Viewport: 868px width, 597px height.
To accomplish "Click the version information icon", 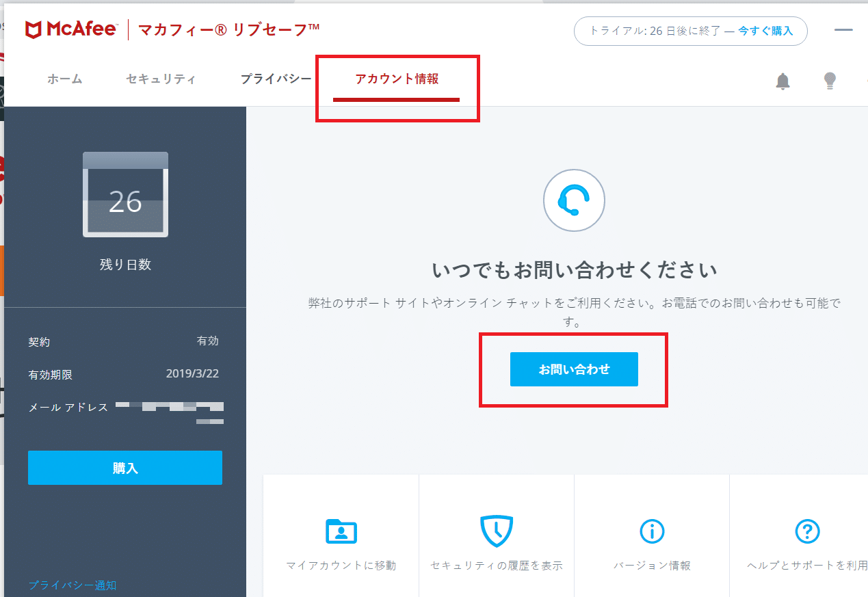I will tap(652, 531).
